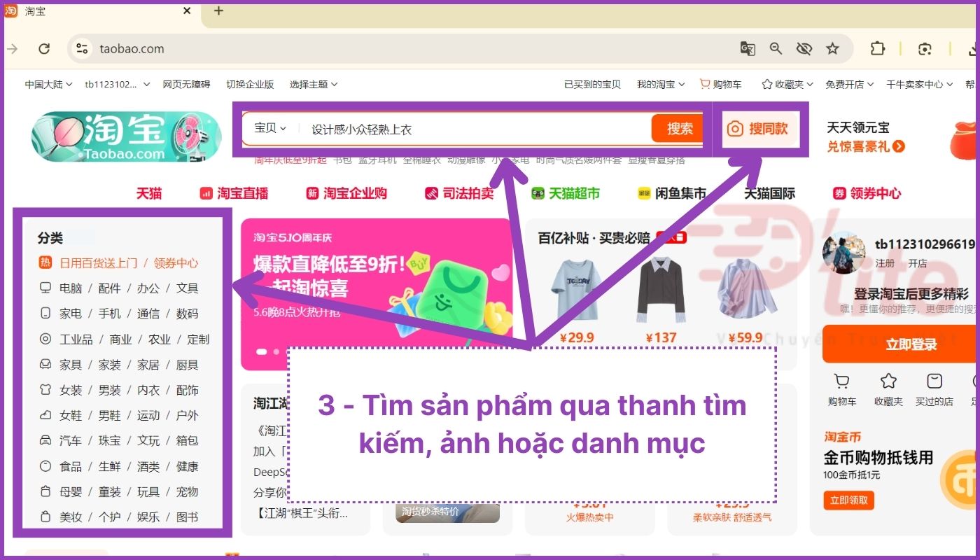Expand the 千牛卖家中心 dropdown

coord(919,84)
